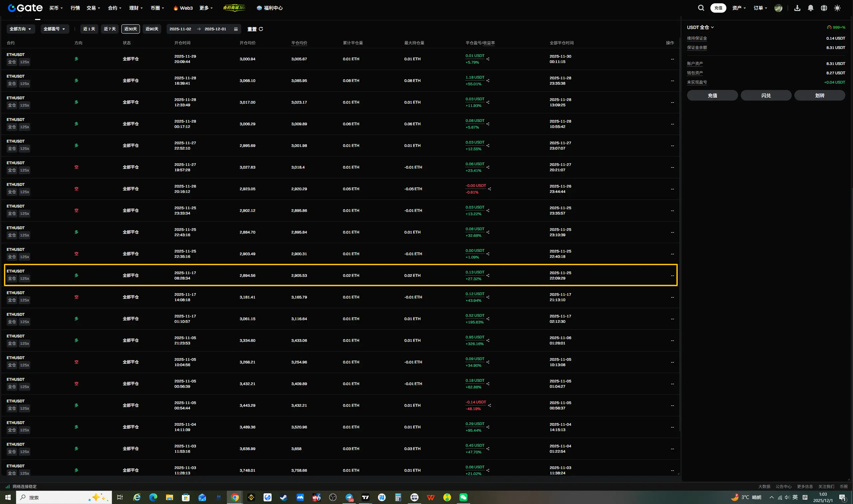Screen dimensions: 853x504
Task: Expand the 全部盈亏 profit-loss dropdown
Action: click(54, 29)
